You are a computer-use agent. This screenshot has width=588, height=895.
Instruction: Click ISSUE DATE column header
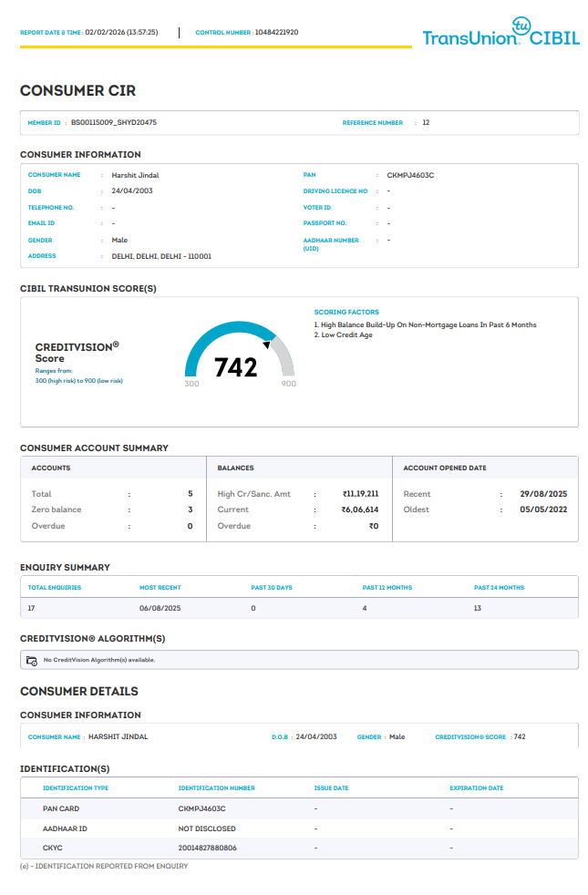(331, 788)
